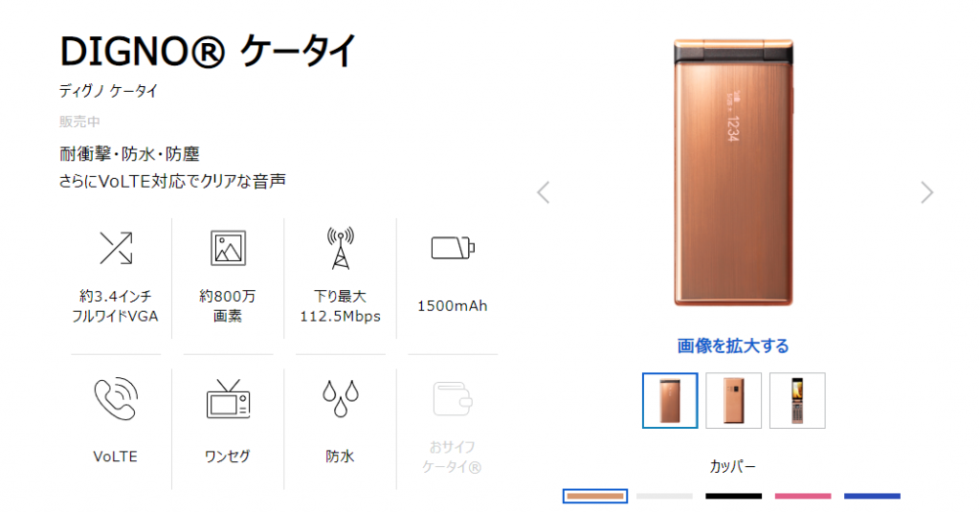Image resolution: width=980 pixels, height=513 pixels.
Task: Click the 防水 water droplets icon
Action: (341, 398)
